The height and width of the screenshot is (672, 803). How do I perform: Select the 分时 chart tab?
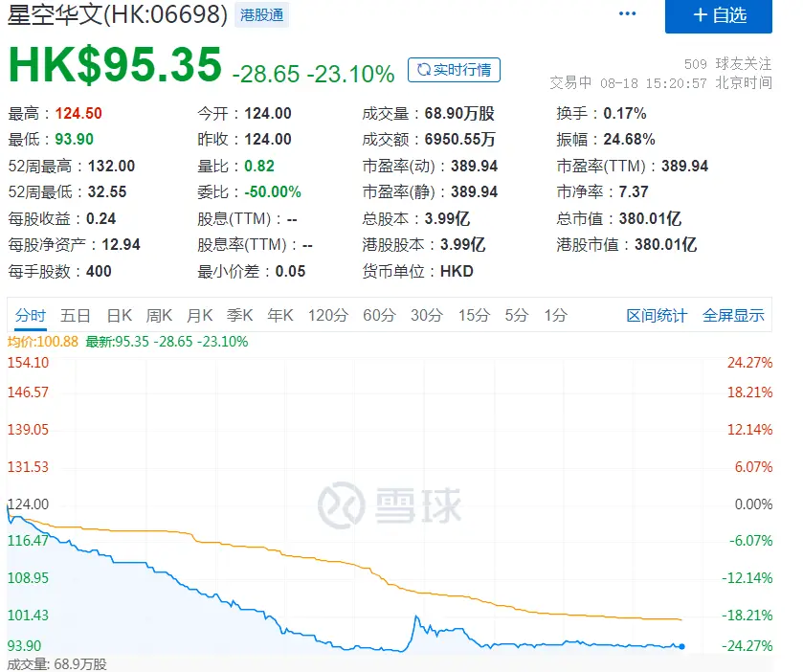(x=31, y=315)
